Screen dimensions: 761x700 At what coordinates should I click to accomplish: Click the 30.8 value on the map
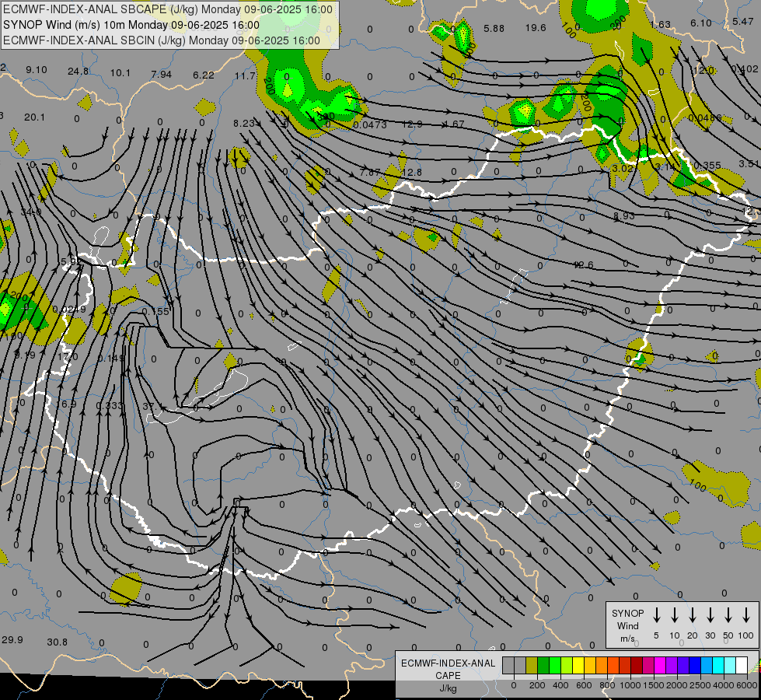(58, 642)
